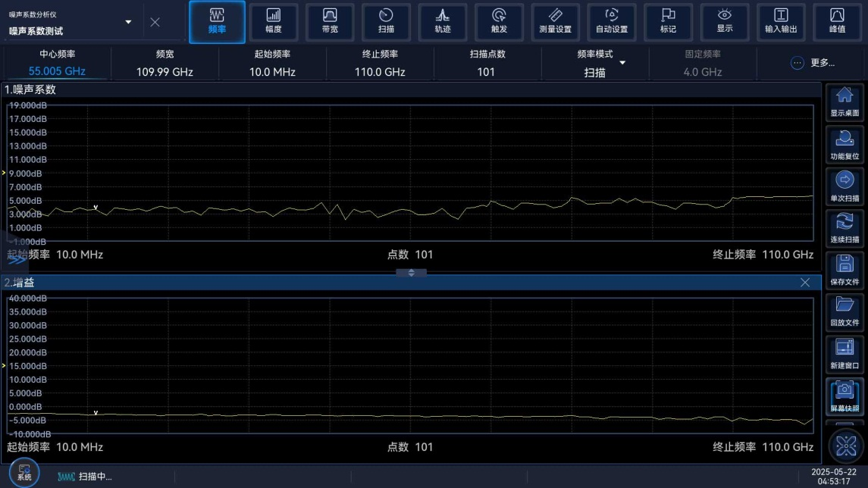This screenshot has height=488, width=868.
Task: Select the 频率 (frequency) tab
Action: [x=217, y=21]
